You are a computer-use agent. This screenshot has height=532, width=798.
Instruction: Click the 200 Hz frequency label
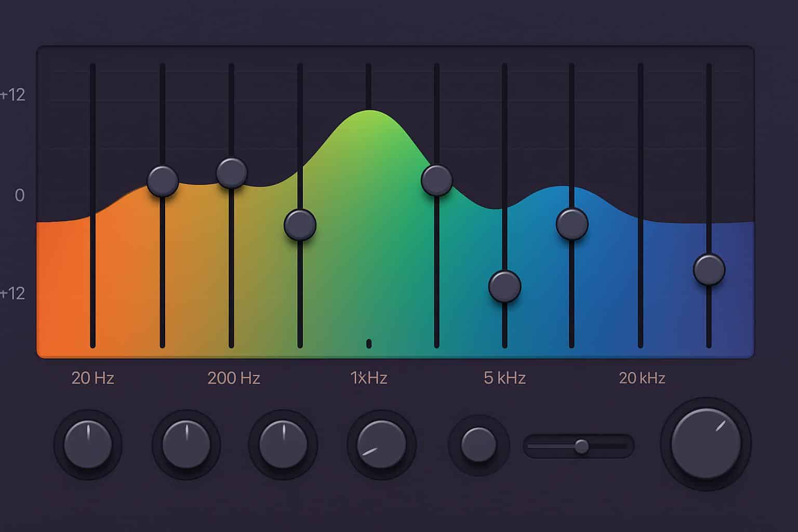pyautogui.click(x=234, y=378)
